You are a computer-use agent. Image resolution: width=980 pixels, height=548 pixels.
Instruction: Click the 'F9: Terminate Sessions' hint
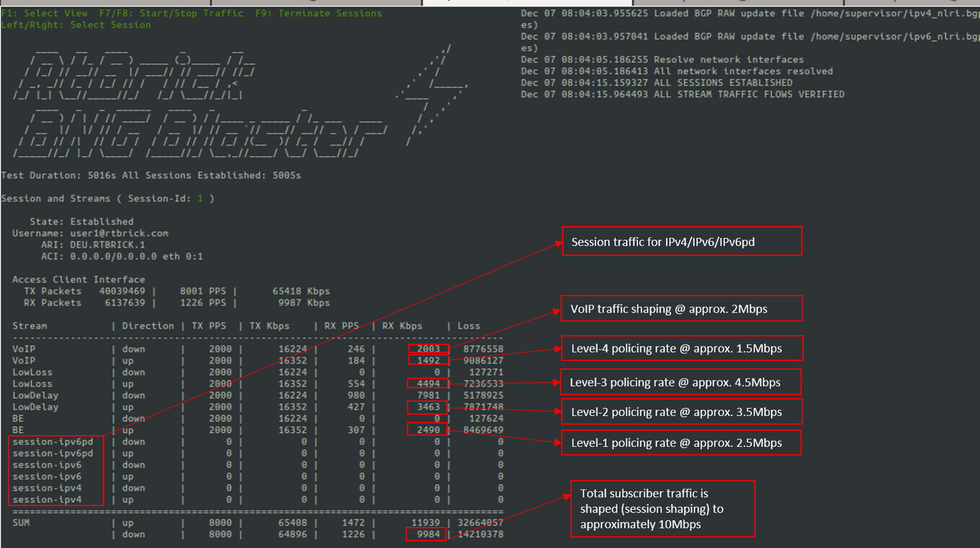click(x=318, y=13)
